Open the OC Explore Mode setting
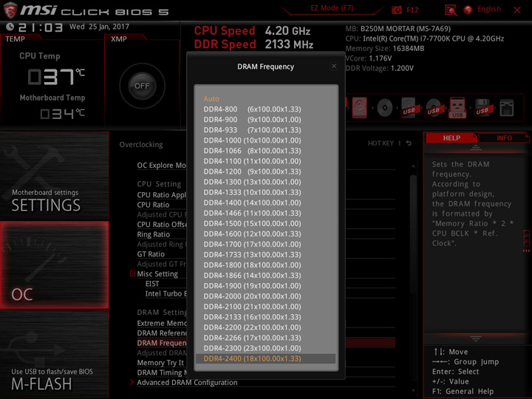The height and width of the screenshot is (399, 532). pyautogui.click(x=162, y=166)
